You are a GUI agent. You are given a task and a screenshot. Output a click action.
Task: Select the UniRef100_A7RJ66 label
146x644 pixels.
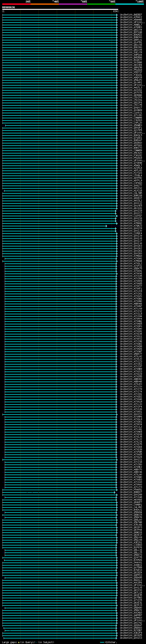click(x=131, y=525)
